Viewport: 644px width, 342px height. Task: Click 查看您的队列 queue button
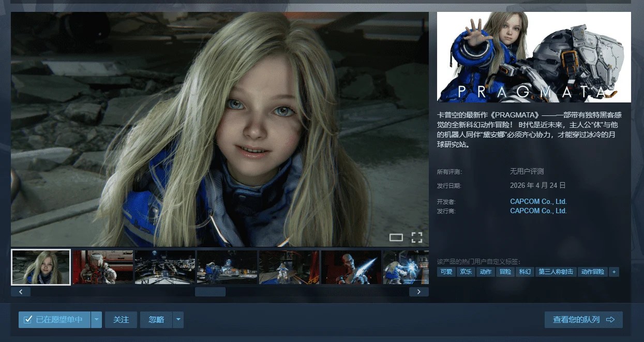tap(583, 320)
